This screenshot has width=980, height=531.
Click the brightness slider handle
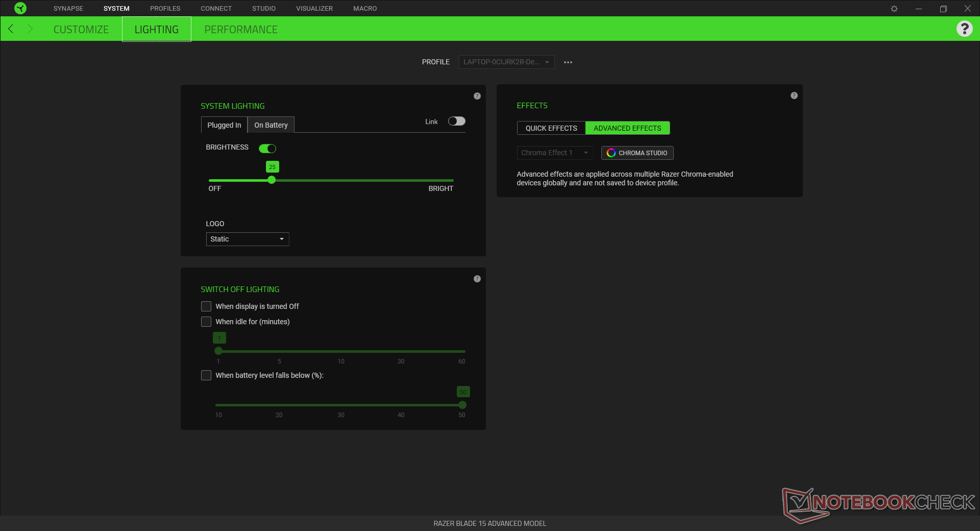[x=272, y=180]
